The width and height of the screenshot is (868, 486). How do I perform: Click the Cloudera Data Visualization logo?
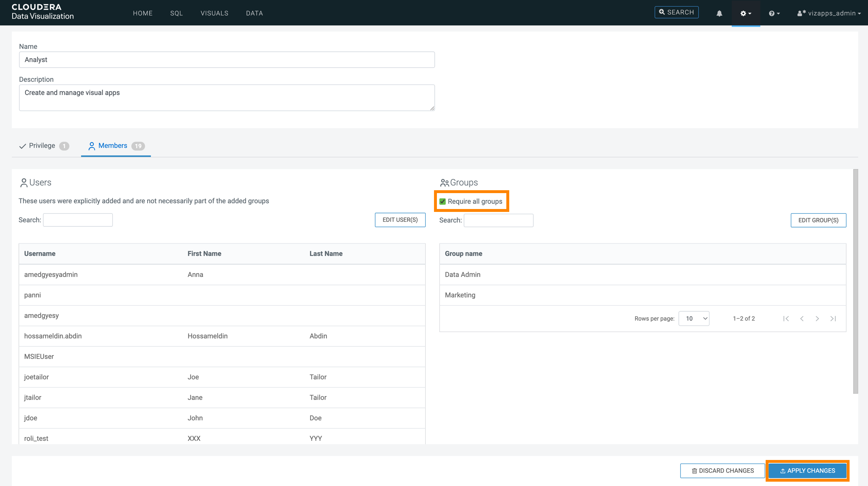click(x=42, y=12)
